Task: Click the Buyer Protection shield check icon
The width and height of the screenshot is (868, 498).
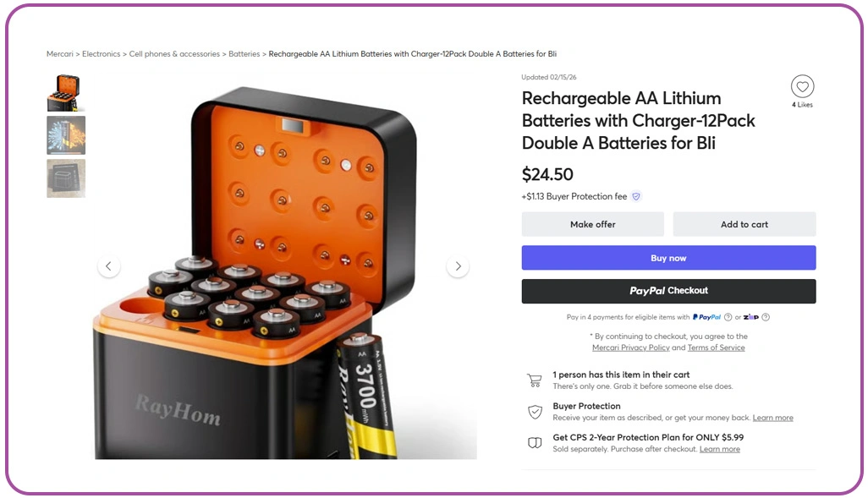Action: tap(535, 412)
